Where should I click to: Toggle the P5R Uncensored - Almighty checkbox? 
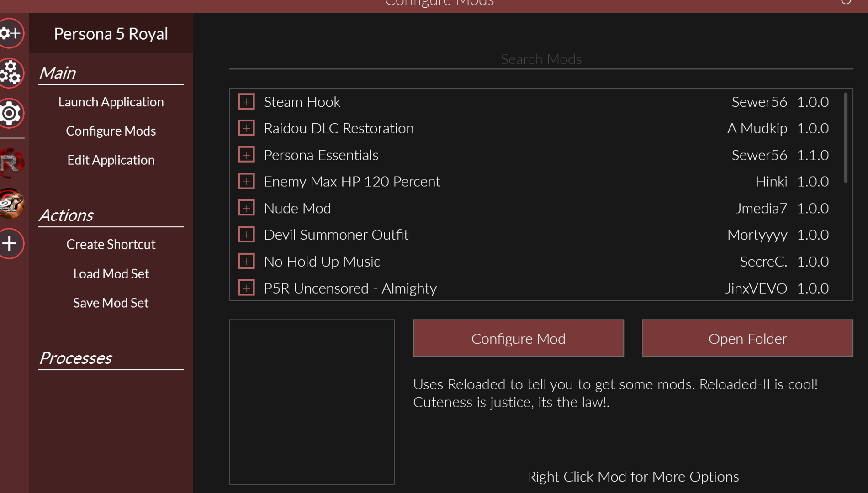(247, 288)
